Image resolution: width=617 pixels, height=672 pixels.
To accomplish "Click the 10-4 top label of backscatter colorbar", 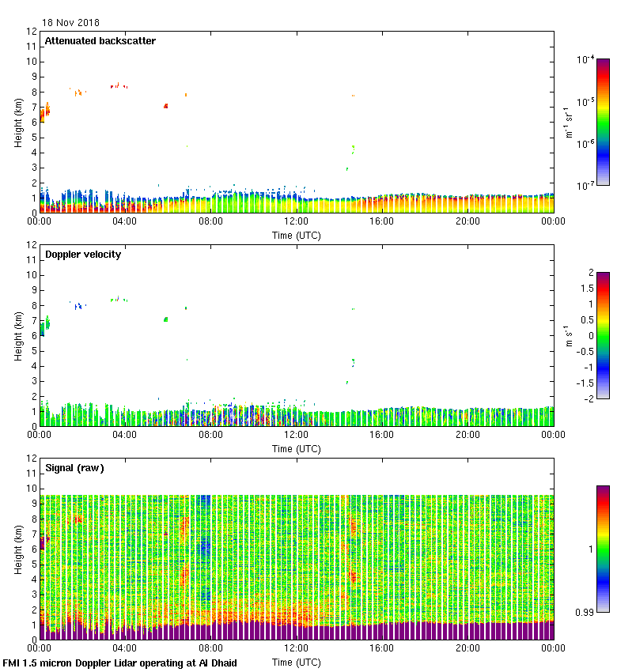I will [585, 60].
